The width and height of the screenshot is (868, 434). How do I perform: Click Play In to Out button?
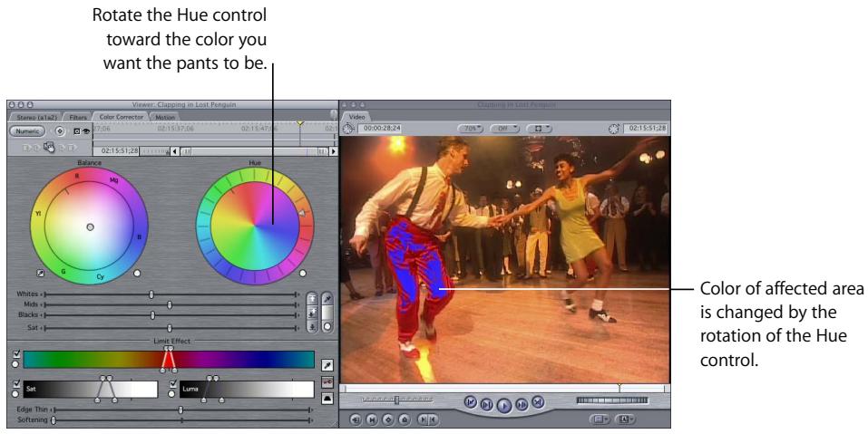486,405
